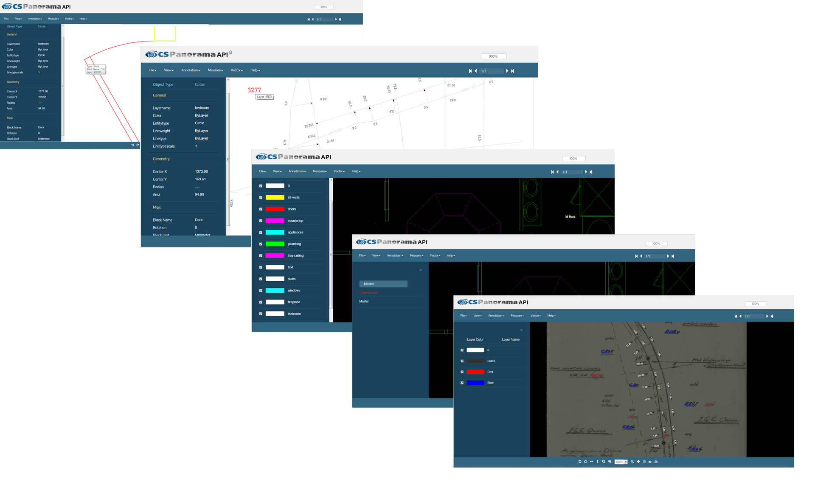815x504 pixels.
Task: Click the 1373.90 Center X value in 3277 window
Action: [x=201, y=172]
